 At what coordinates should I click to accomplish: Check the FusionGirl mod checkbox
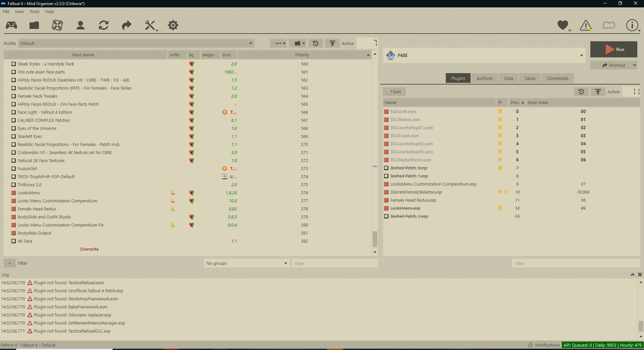[13, 168]
